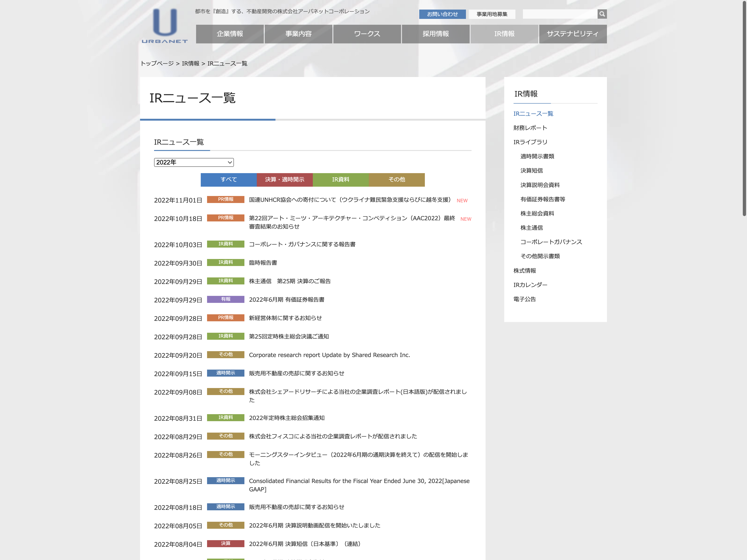Open IRカレンダー sidebar link
This screenshot has width=747, height=560.
coord(530,285)
